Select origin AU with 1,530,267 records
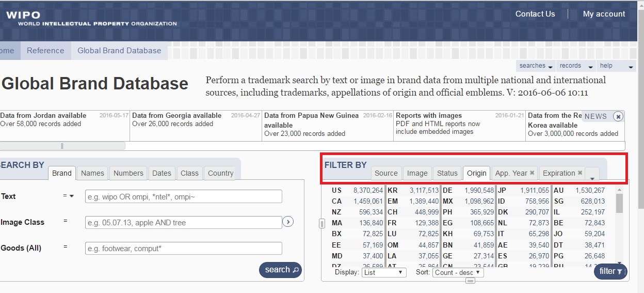 click(579, 190)
